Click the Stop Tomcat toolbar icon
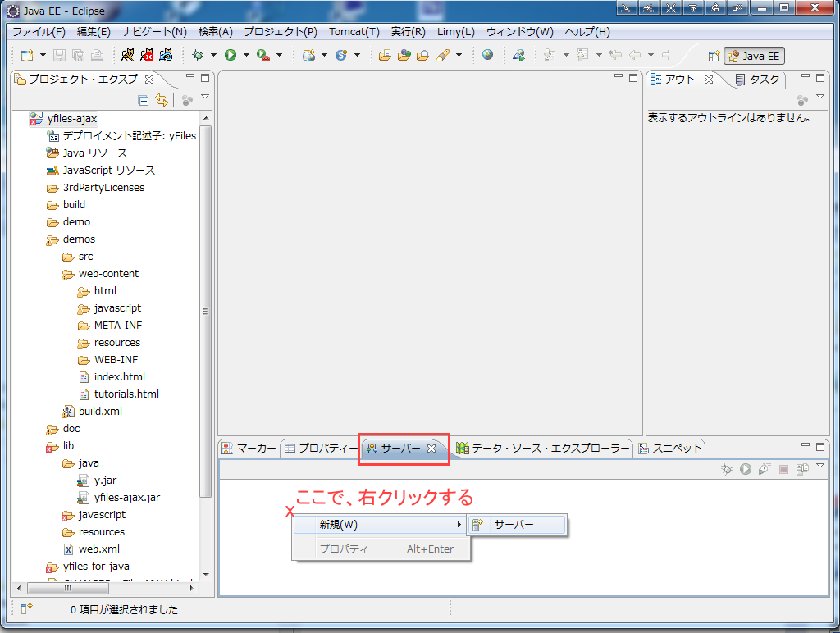Image resolution: width=840 pixels, height=633 pixels. [x=147, y=55]
